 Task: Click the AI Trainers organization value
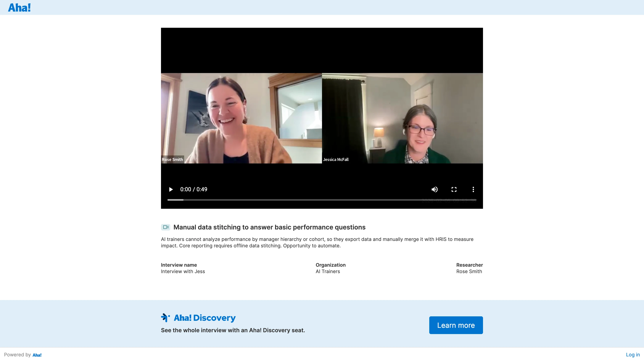pyautogui.click(x=327, y=271)
